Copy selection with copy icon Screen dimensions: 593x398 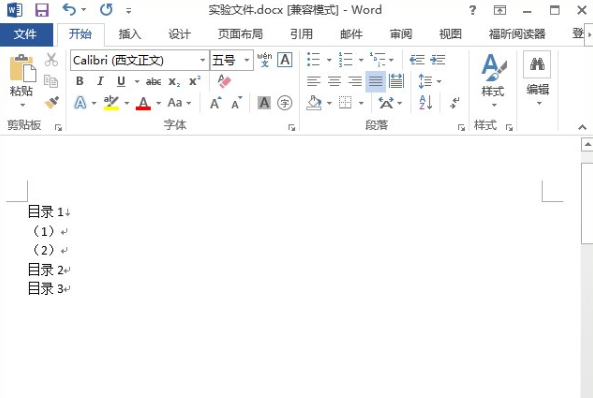[51, 81]
